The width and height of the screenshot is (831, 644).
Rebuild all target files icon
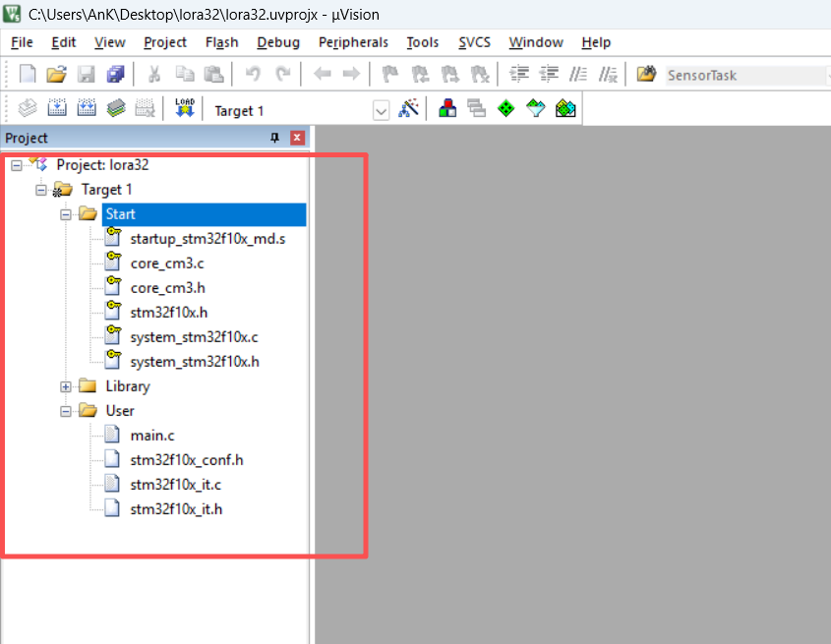click(x=87, y=109)
